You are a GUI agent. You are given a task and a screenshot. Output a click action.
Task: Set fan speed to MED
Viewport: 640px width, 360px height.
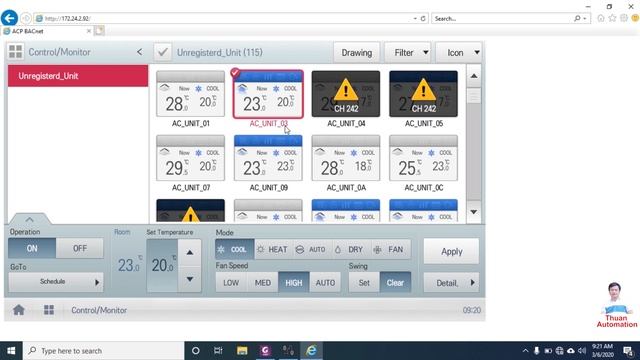(x=262, y=282)
